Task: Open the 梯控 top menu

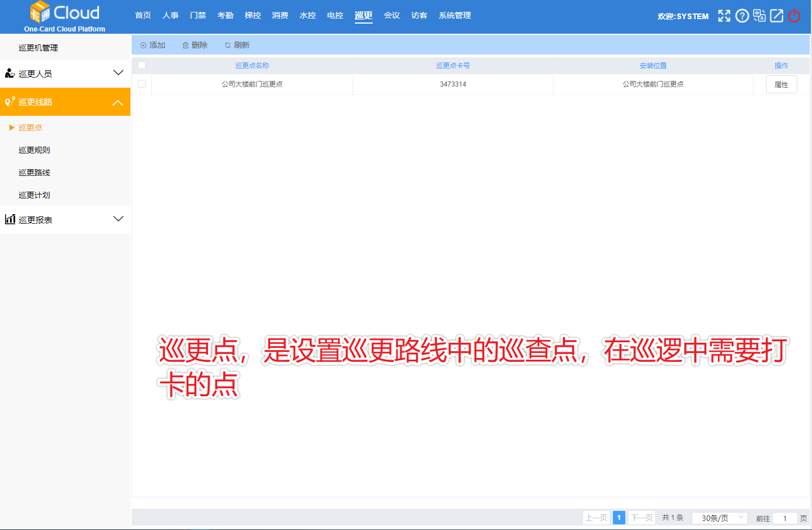Action: coord(253,15)
